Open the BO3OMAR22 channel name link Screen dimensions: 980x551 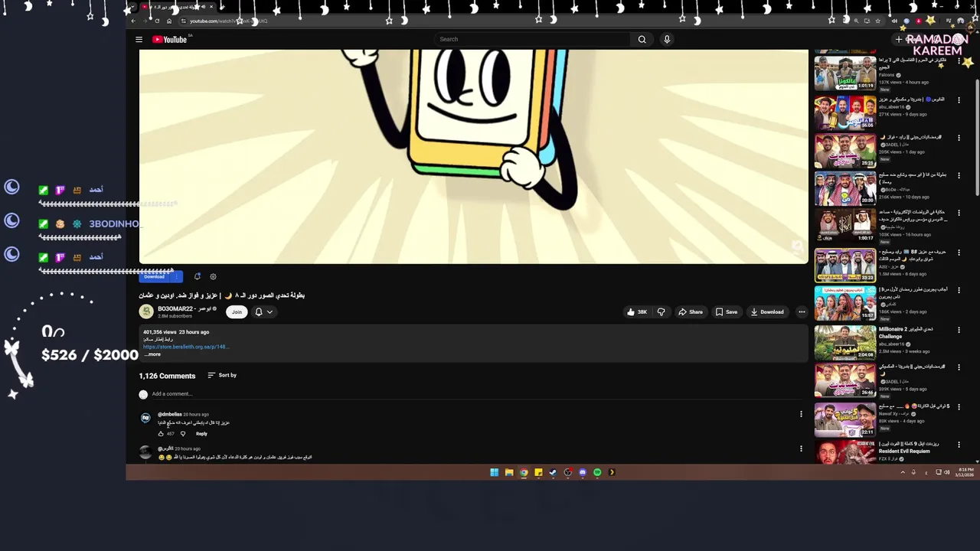184,308
